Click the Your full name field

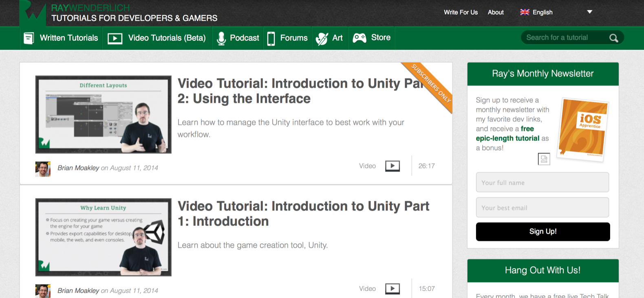tap(543, 182)
